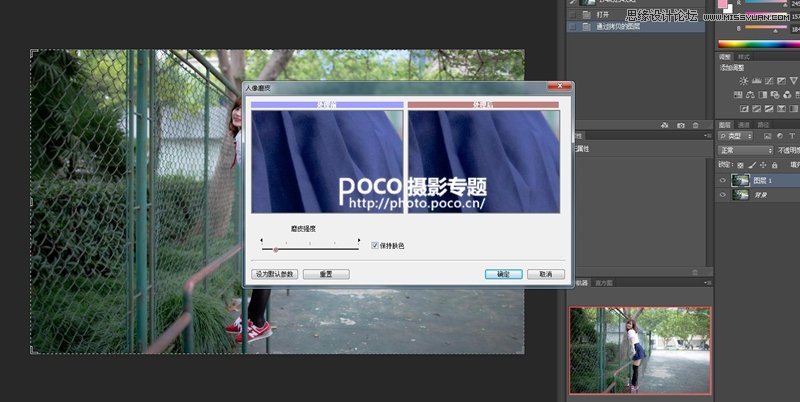Viewport: 800px width, 402px height.
Task: Click the B color slider in the Color panel
Action: click(x=766, y=27)
